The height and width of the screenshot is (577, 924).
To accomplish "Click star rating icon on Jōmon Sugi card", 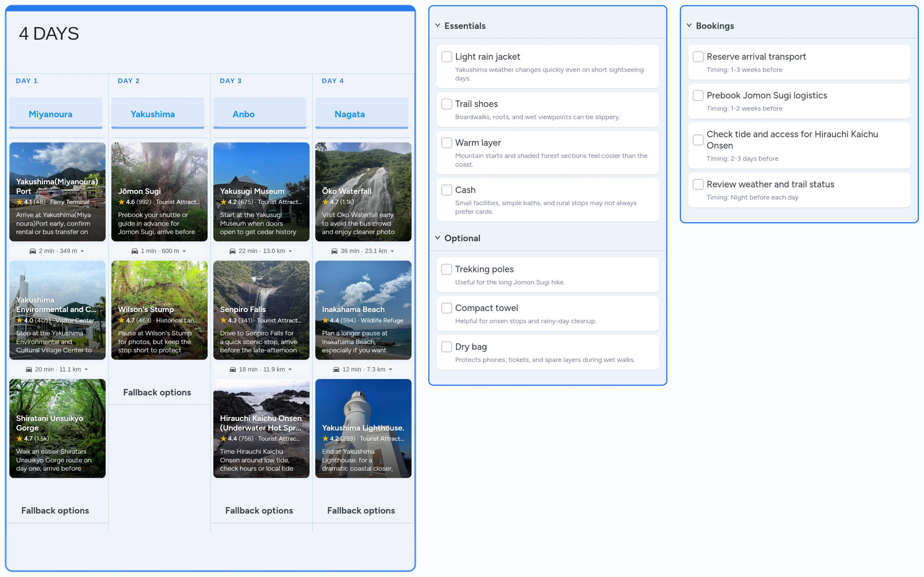I will point(121,202).
